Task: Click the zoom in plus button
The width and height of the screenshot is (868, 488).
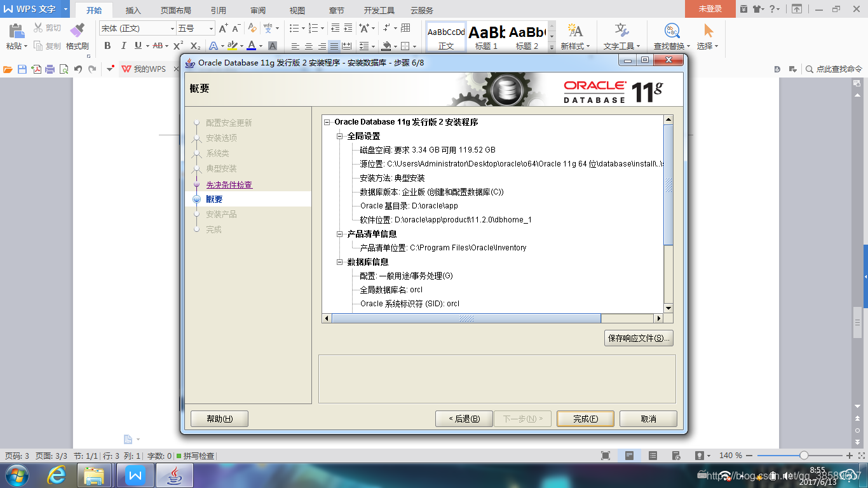Action: [850, 456]
